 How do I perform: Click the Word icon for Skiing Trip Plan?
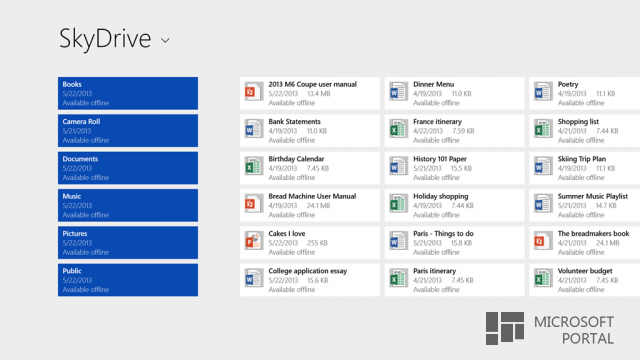(543, 166)
